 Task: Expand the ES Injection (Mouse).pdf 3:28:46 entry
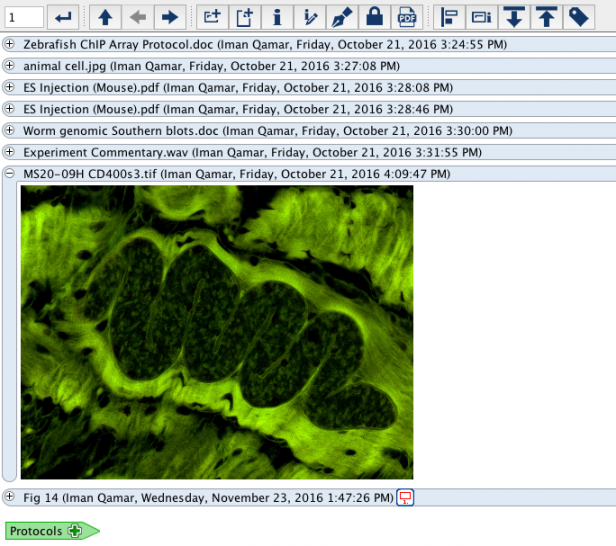click(9, 109)
